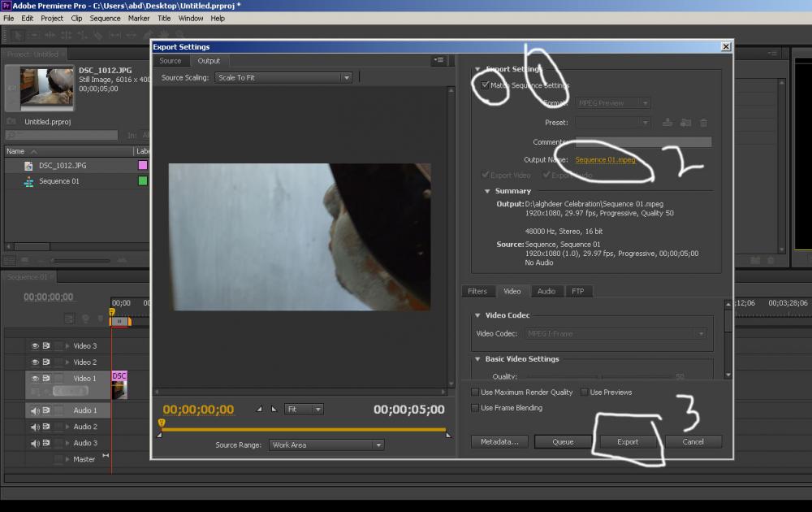
Task: Switch to the Audio tab
Action: [x=546, y=291]
